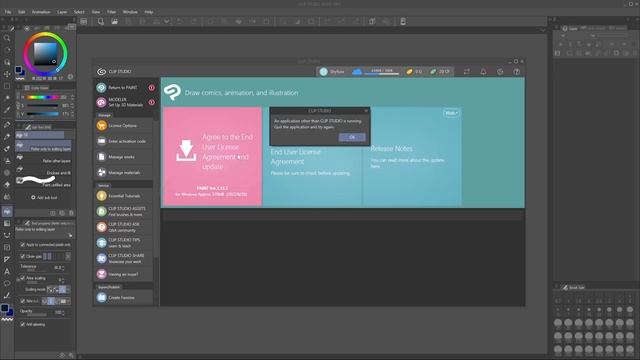Viewport: 640px width, 360px height.
Task: Open CLIP STUDIO SHARE Showcase your work link
Action: [124, 258]
